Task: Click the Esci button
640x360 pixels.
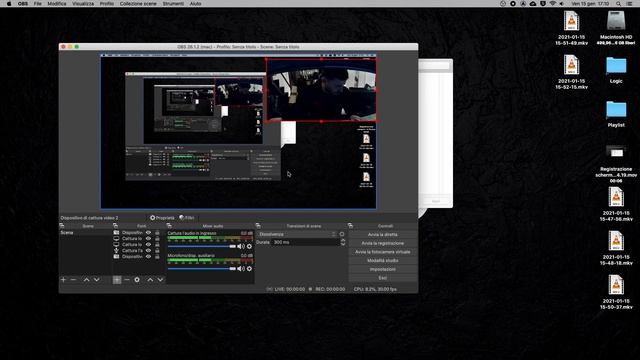Action: (382, 278)
